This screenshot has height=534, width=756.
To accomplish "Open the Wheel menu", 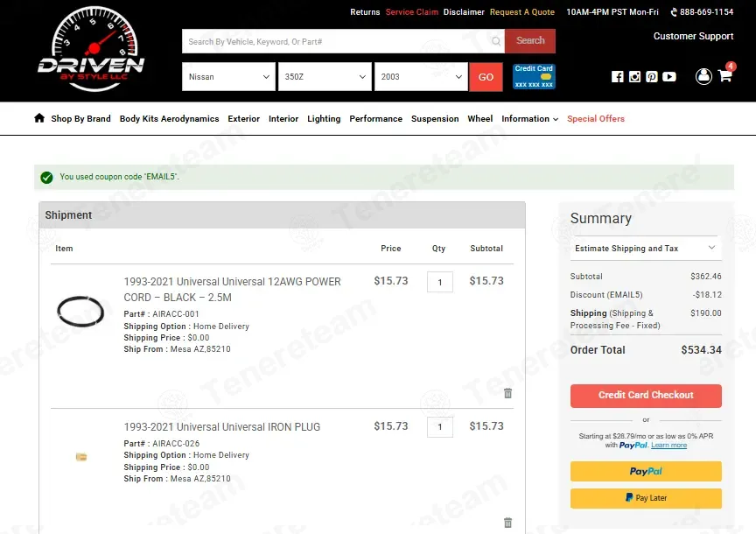I will pyautogui.click(x=480, y=119).
